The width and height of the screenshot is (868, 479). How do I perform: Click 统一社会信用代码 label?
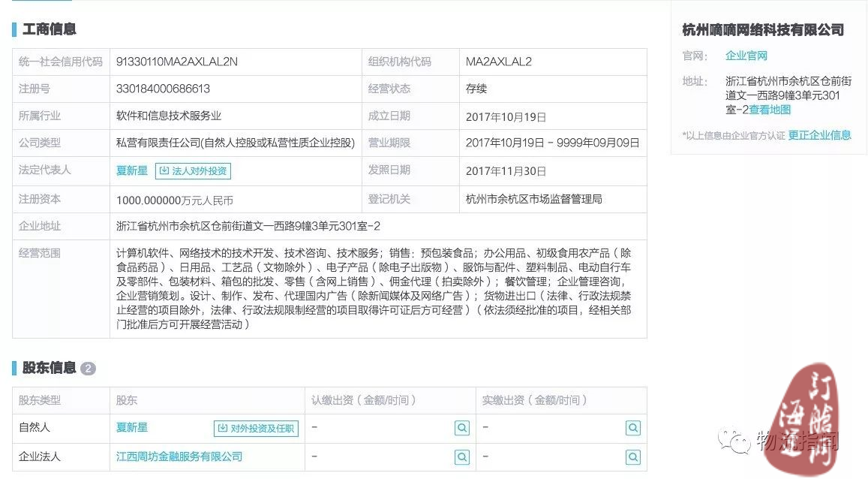pyautogui.click(x=61, y=62)
